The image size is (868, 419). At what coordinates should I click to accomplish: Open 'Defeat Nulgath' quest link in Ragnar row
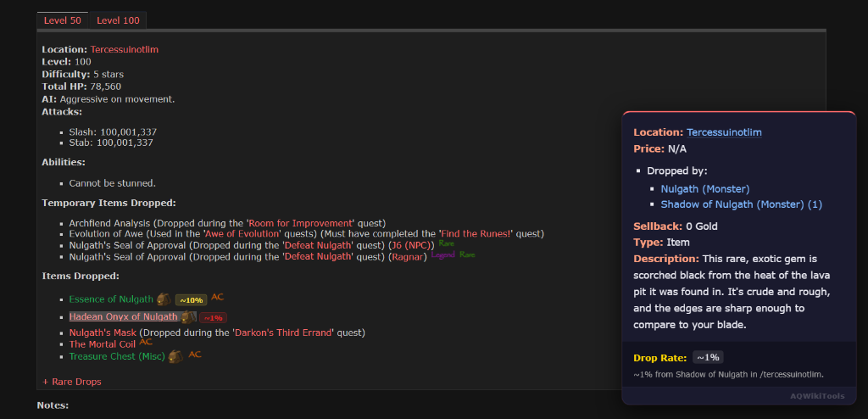click(318, 257)
